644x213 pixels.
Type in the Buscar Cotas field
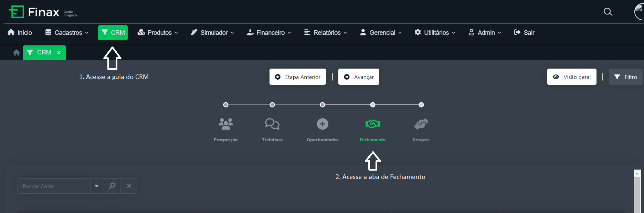pos(54,186)
